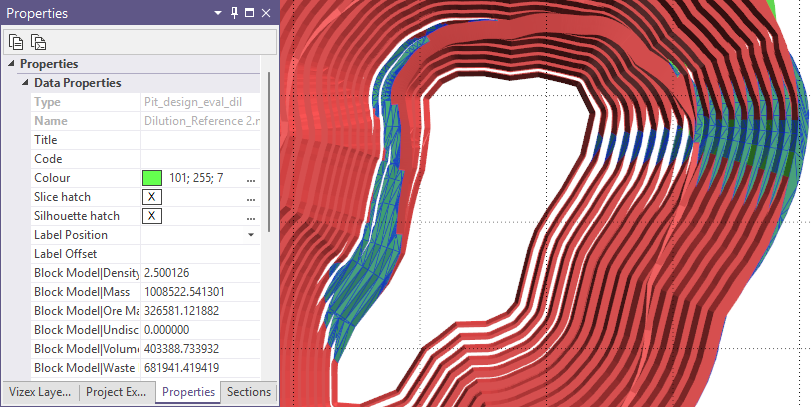Viewport: 812px width, 407px height.
Task: Toggle the Slice hatch X box
Action: [x=152, y=197]
